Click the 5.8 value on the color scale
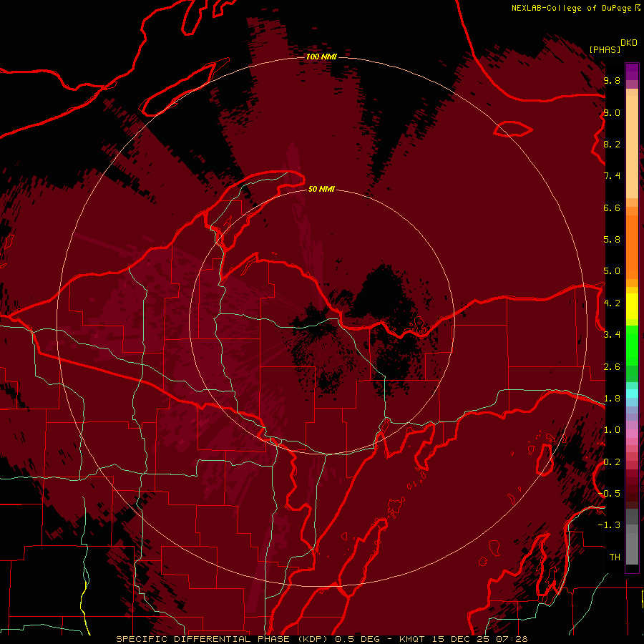Viewport: 644px width, 644px height. click(x=612, y=240)
